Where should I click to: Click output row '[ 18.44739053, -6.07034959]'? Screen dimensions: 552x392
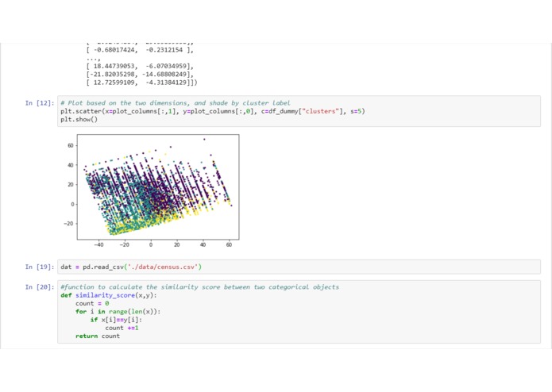click(140, 66)
